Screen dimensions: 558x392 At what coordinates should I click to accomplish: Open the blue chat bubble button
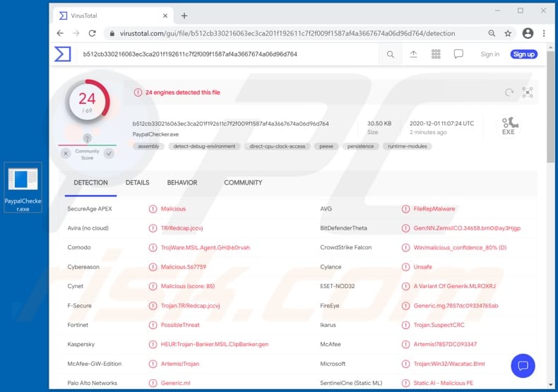pyautogui.click(x=523, y=366)
